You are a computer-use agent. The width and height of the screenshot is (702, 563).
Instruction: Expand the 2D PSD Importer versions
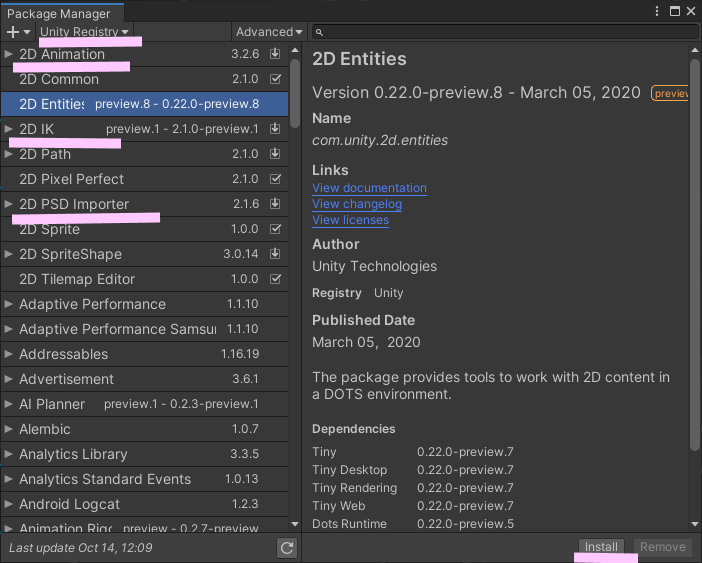pyautogui.click(x=8, y=204)
